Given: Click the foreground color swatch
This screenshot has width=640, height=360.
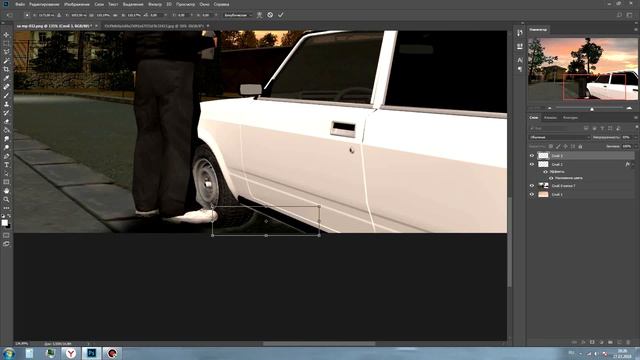Looking at the screenshot, I should 4,222.
